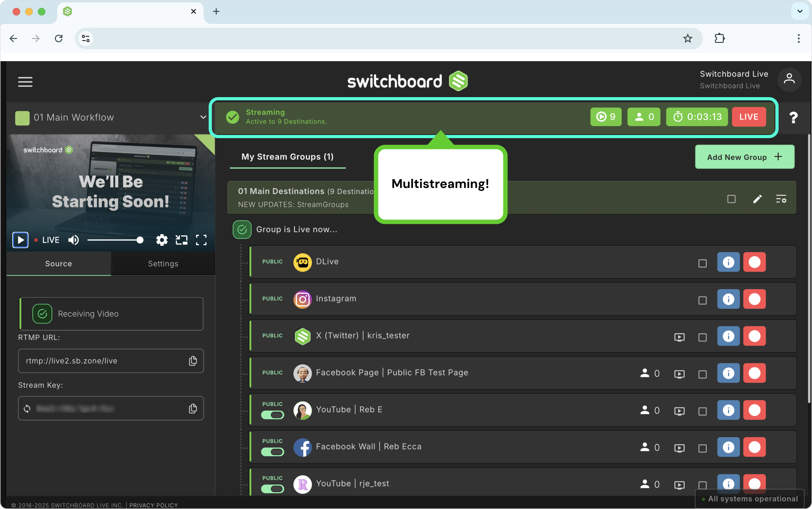Switch to the Source tab
This screenshot has height=509, width=812.
click(59, 264)
